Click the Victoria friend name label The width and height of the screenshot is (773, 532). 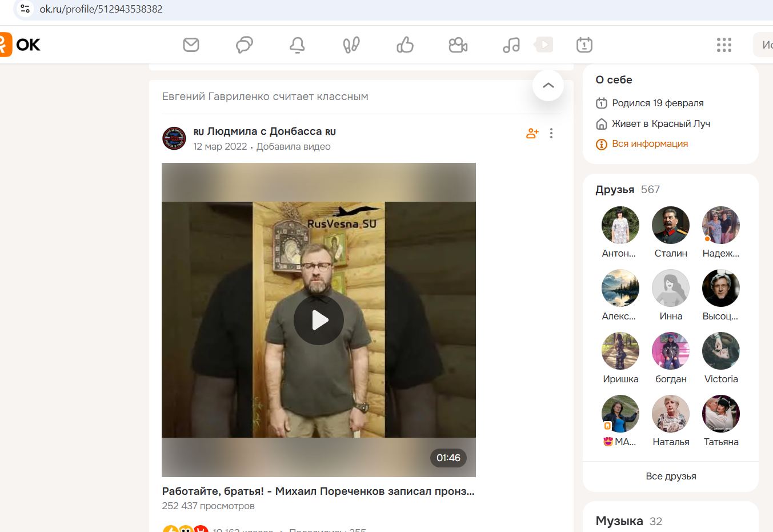[x=721, y=379]
